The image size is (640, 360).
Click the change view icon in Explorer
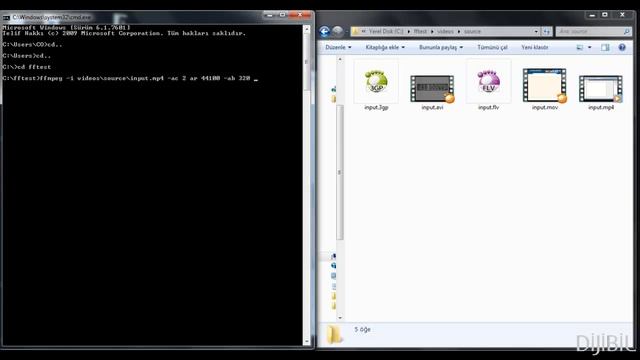(x=580, y=48)
